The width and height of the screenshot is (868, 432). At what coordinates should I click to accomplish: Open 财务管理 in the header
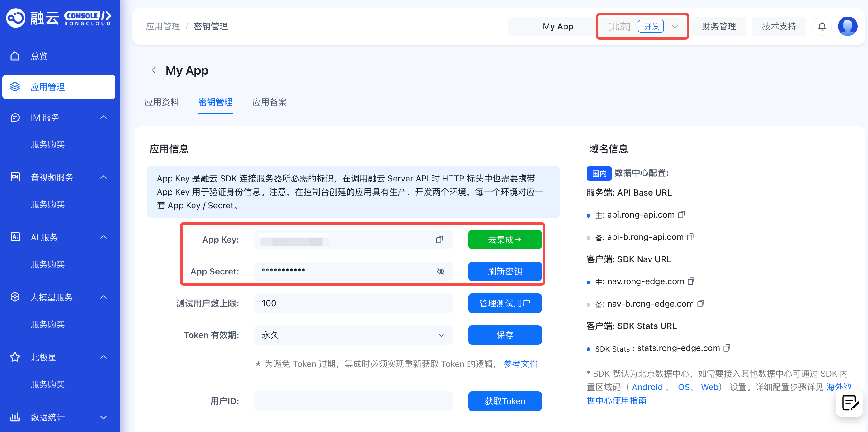click(719, 26)
